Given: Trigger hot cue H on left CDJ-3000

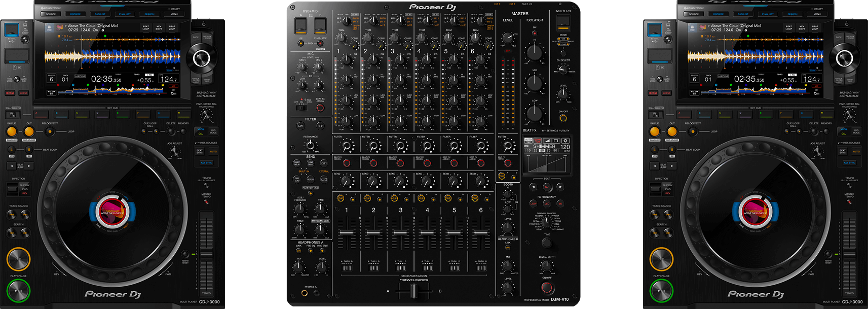Looking at the screenshot, I should [x=183, y=115].
